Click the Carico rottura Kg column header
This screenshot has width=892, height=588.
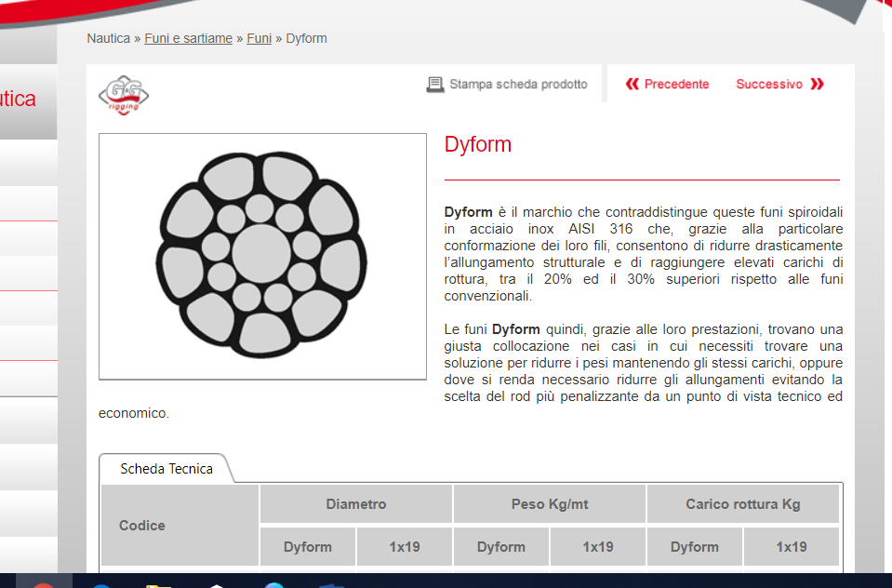(743, 503)
